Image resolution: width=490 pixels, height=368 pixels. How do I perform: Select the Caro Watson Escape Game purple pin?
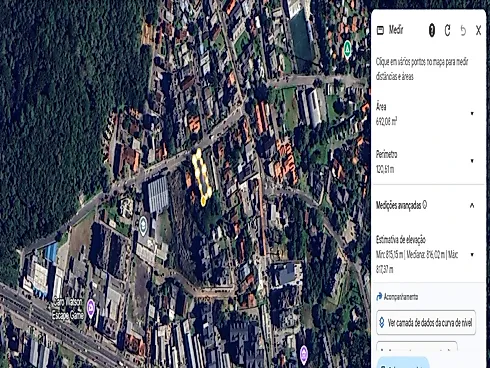click(x=91, y=307)
